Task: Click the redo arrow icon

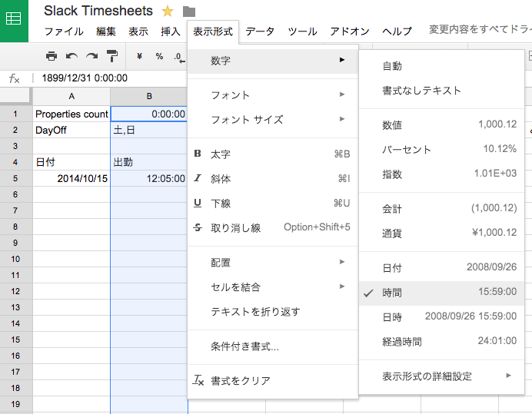Action: point(92,56)
